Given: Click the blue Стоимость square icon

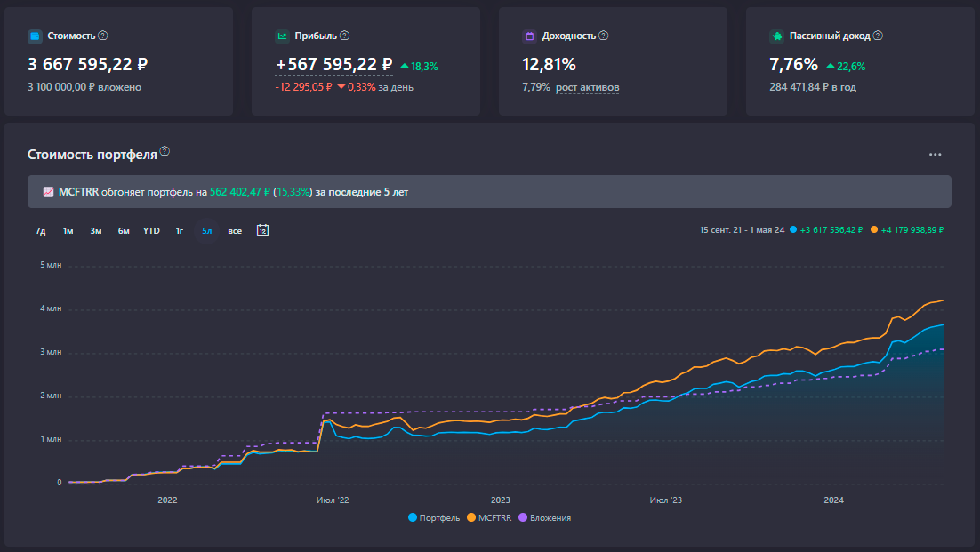Looking at the screenshot, I should pos(35,36).
